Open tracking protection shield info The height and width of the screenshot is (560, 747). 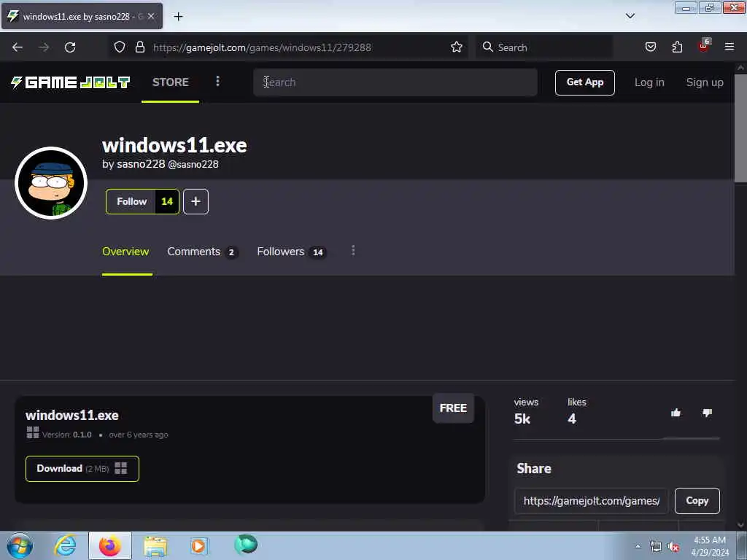pos(120,47)
